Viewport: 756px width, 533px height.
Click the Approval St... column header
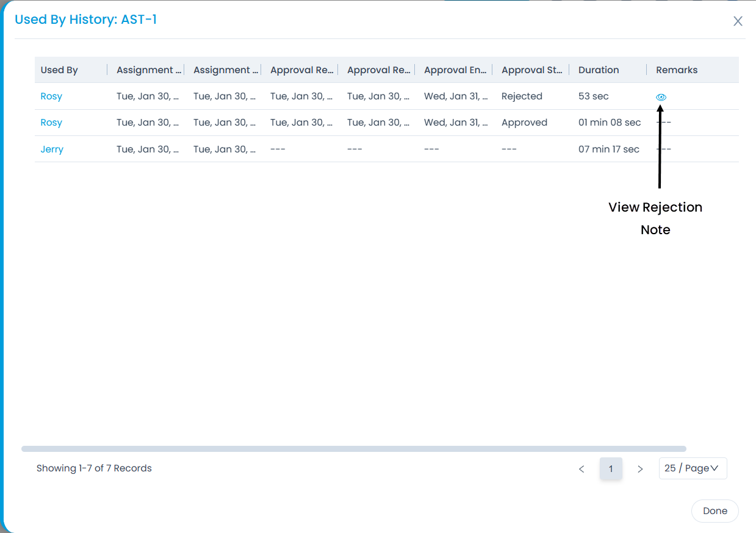click(x=531, y=70)
